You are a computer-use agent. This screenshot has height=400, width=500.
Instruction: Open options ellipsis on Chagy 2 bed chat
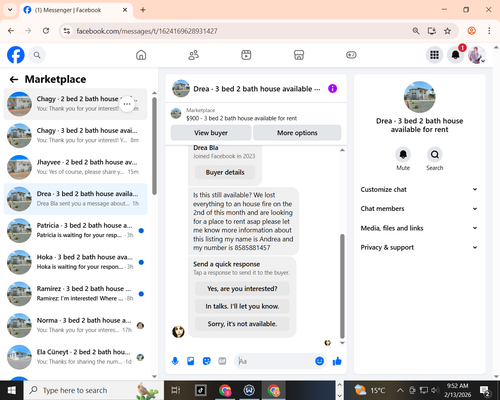point(127,104)
